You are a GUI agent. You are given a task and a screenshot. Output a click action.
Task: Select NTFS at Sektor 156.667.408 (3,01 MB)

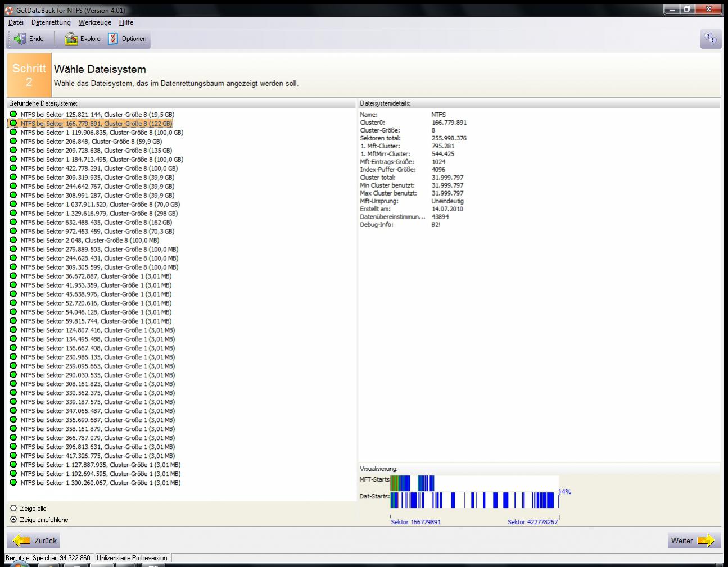click(x=92, y=348)
